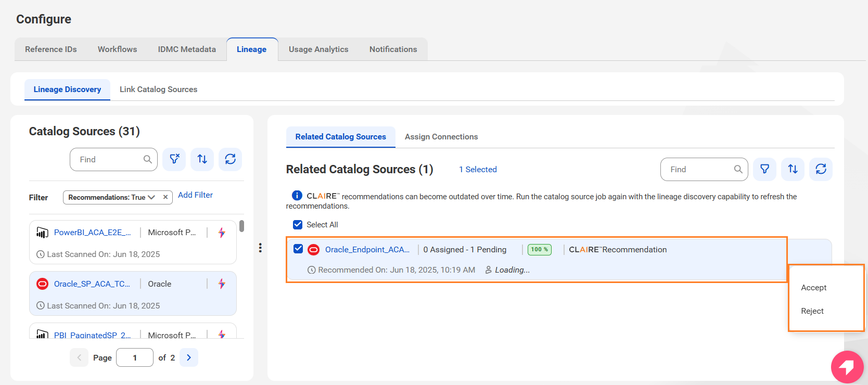868x385 pixels.
Task: Click the 0 Assigned - 1 Pending text
Action: pyautogui.click(x=465, y=250)
